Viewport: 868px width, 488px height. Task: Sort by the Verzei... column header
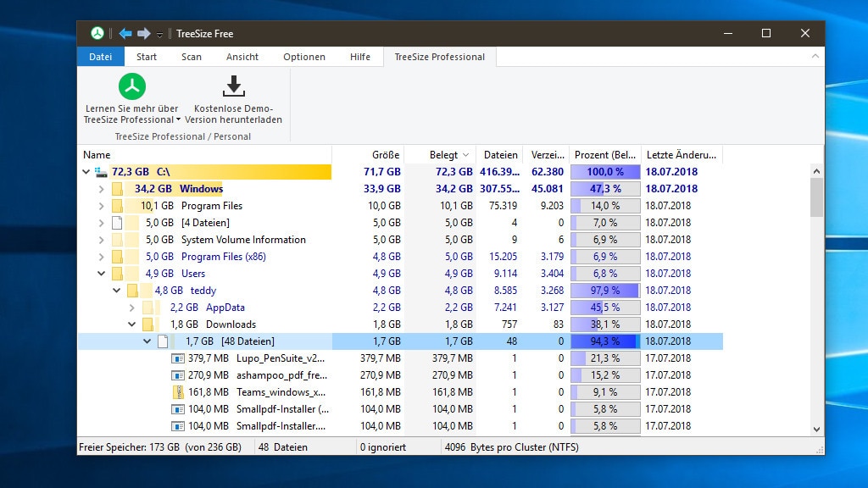pyautogui.click(x=547, y=155)
